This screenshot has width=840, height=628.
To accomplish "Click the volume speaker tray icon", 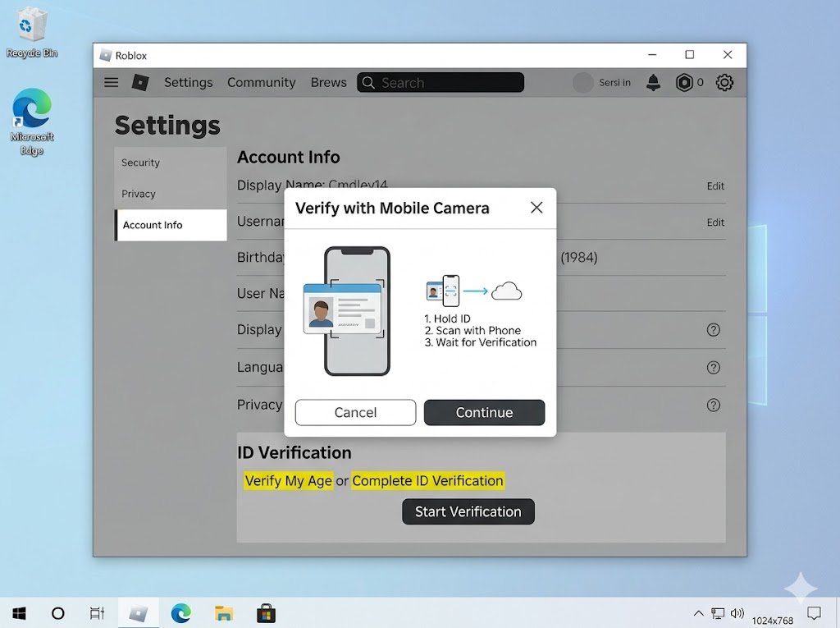I will pos(737,613).
